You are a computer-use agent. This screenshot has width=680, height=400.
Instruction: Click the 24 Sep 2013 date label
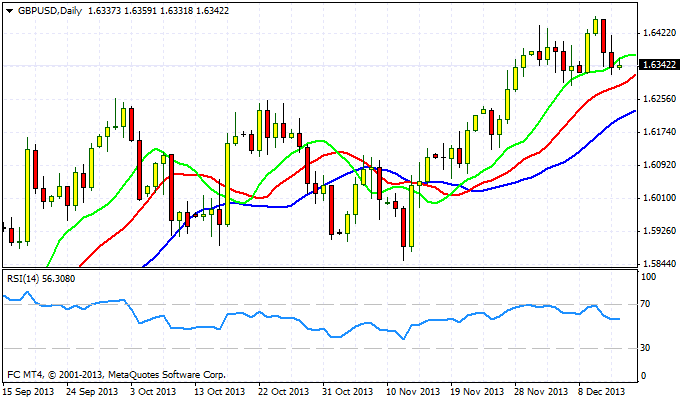tap(92, 391)
